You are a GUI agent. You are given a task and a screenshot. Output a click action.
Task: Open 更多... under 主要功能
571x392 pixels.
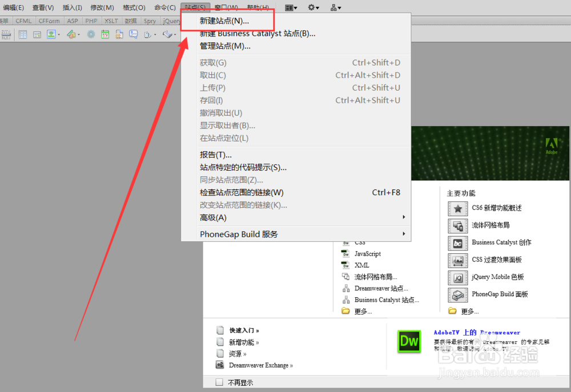(470, 311)
